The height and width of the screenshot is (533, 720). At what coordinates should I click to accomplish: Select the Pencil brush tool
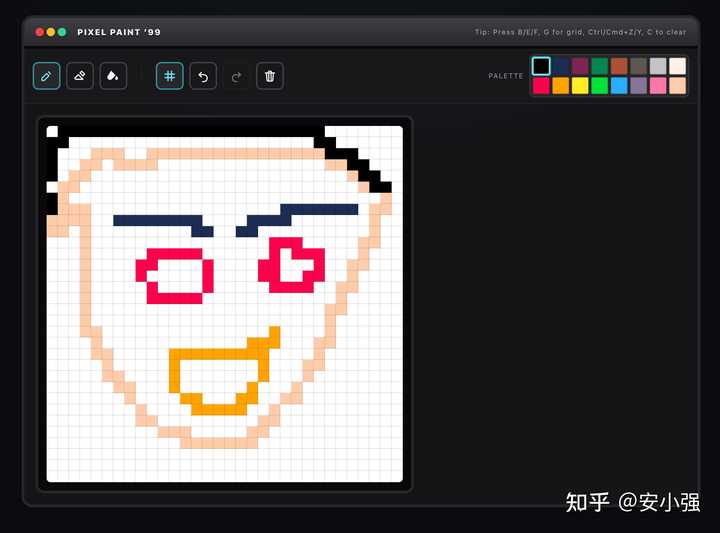tap(47, 76)
